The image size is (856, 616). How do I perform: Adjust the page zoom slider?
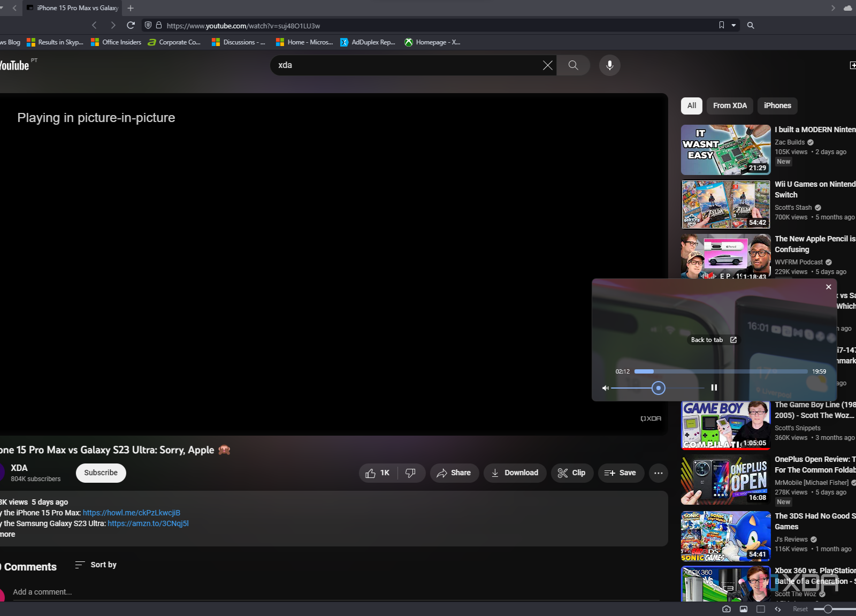[828, 609]
